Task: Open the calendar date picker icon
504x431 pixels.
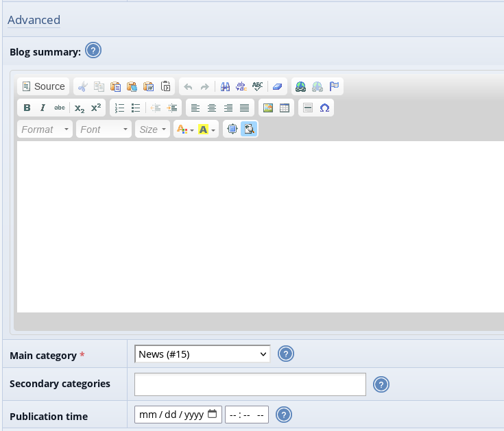Action: pos(212,414)
